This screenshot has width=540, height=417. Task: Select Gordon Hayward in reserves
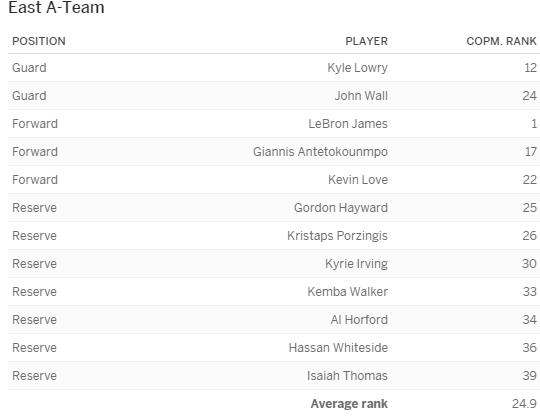click(x=341, y=208)
